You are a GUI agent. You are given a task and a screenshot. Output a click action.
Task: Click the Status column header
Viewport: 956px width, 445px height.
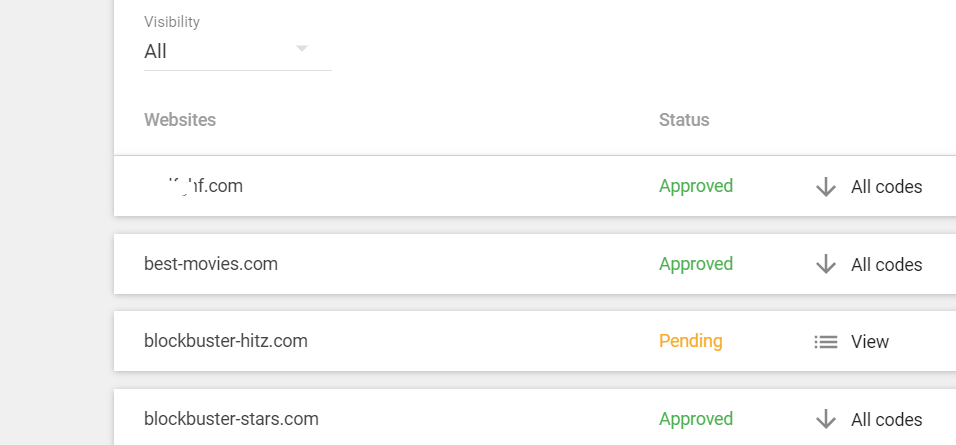(684, 120)
